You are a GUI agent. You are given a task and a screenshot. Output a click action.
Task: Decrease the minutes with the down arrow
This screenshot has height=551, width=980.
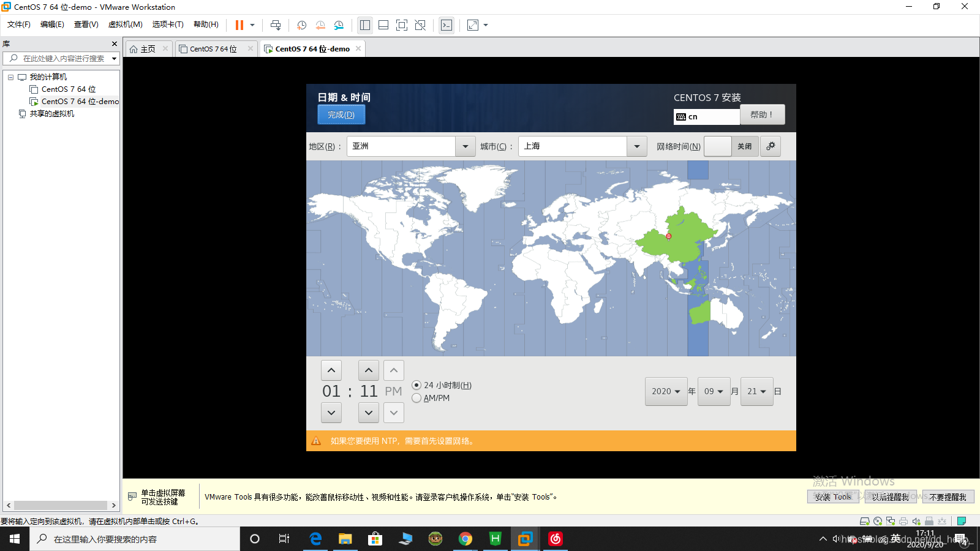[x=369, y=413]
